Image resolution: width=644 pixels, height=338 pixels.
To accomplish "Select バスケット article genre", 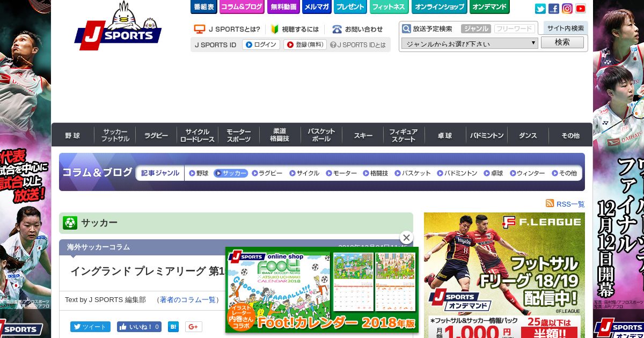I will tap(413, 173).
